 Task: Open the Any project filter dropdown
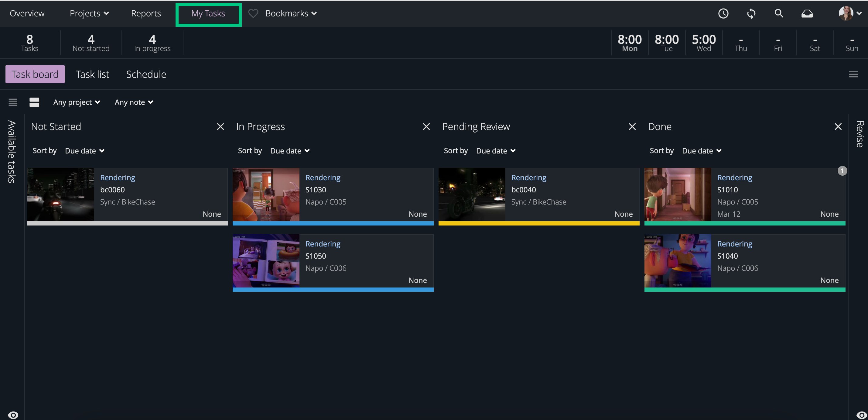[77, 102]
